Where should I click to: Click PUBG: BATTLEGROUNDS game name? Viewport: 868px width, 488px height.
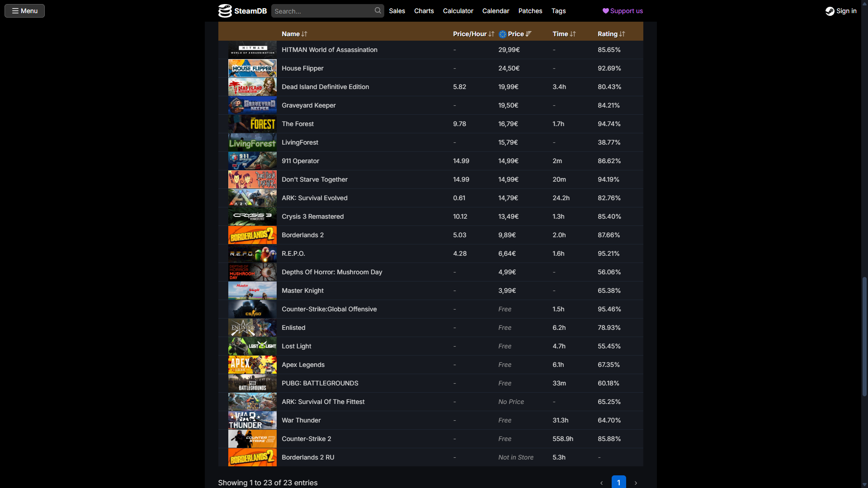click(320, 383)
